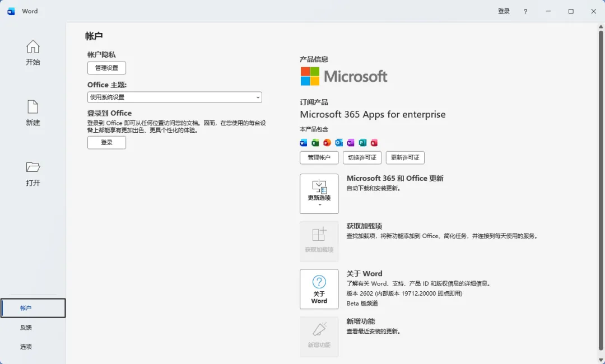This screenshot has width=605, height=364.
Task: Click the 切换许可证 button
Action: coord(362,158)
